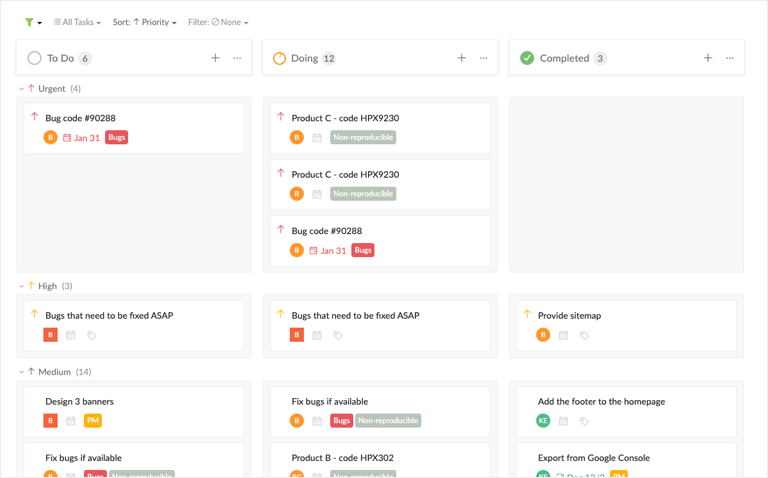Add a task to the To Do column
The height and width of the screenshot is (478, 768).
pos(215,58)
